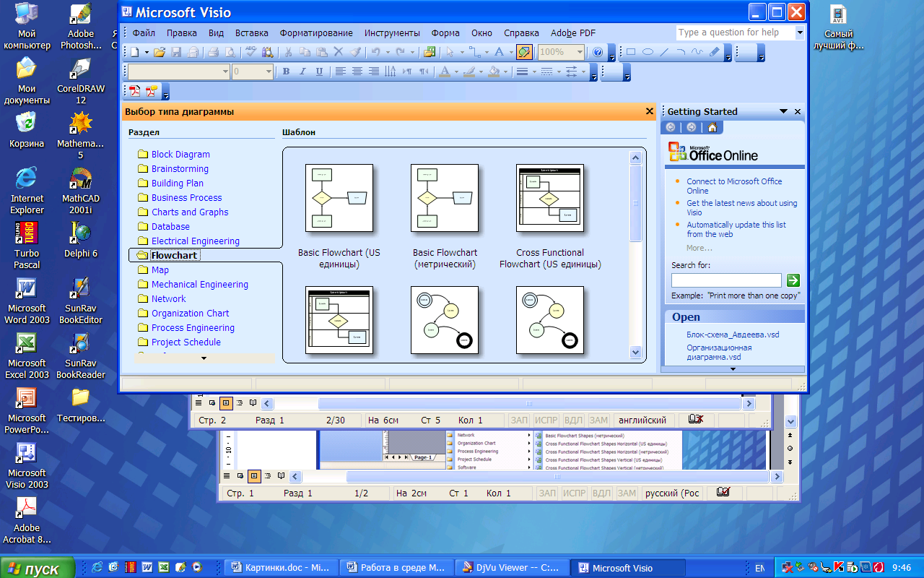The image size is (924, 578).
Task: Open recent file Блок-схема_Авдеева.vsd
Action: coord(733,335)
